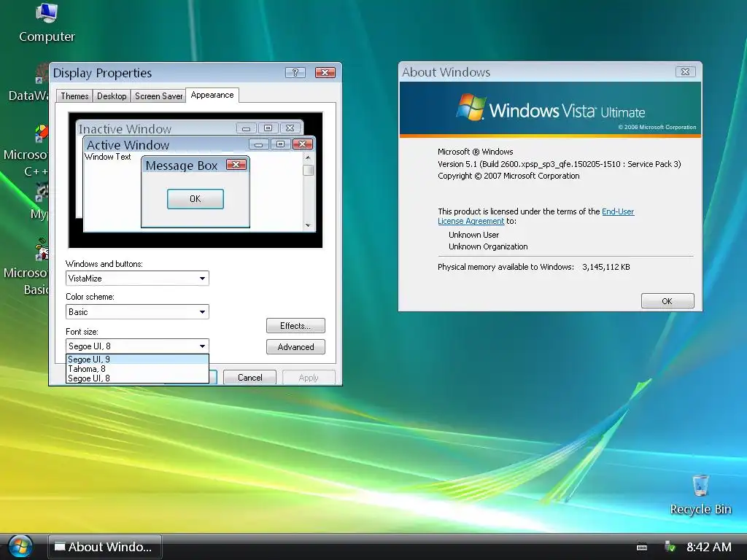Click the greyed-out Apply button

coord(309,378)
